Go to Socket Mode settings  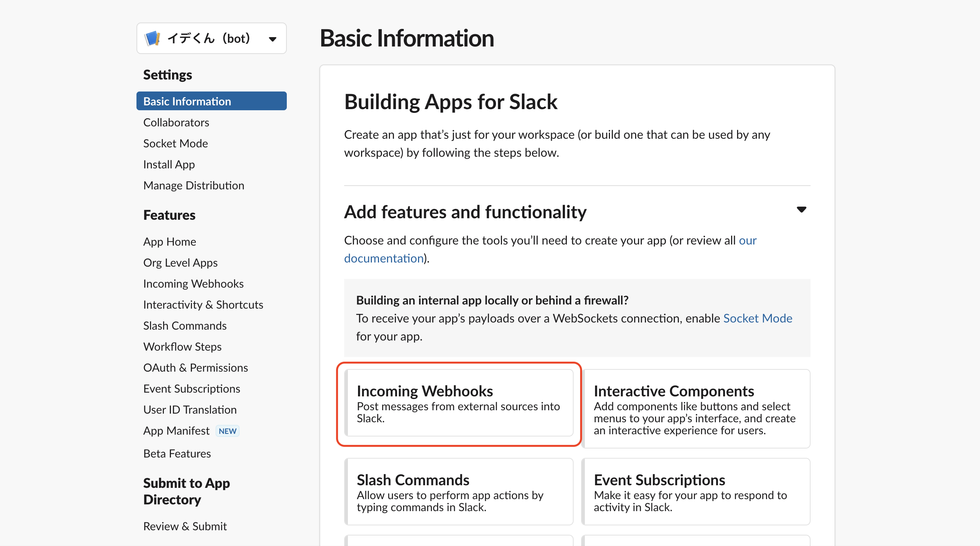[x=175, y=143]
